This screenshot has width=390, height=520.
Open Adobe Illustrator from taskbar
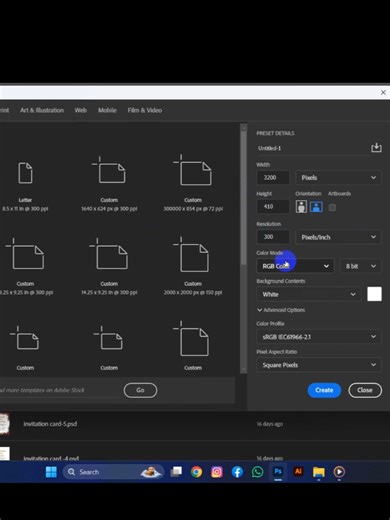(x=298, y=472)
